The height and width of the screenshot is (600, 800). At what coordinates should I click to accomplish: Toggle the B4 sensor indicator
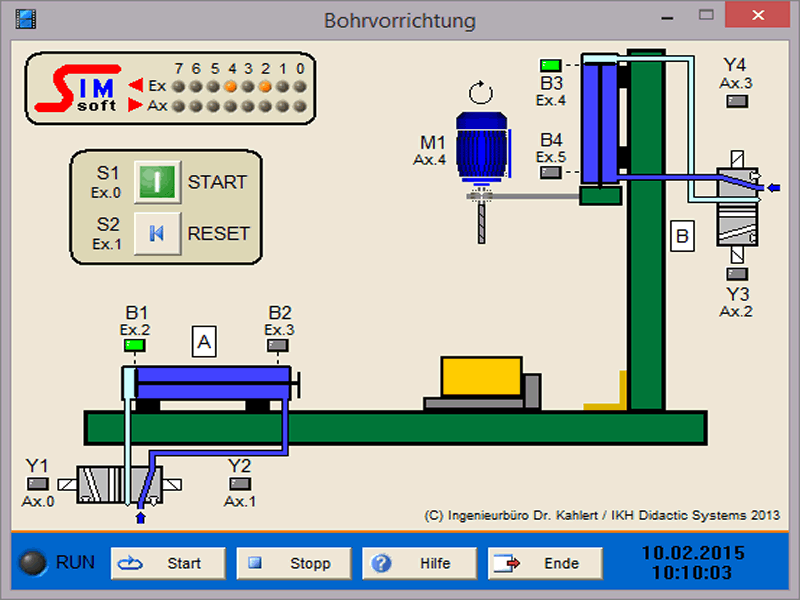click(551, 172)
